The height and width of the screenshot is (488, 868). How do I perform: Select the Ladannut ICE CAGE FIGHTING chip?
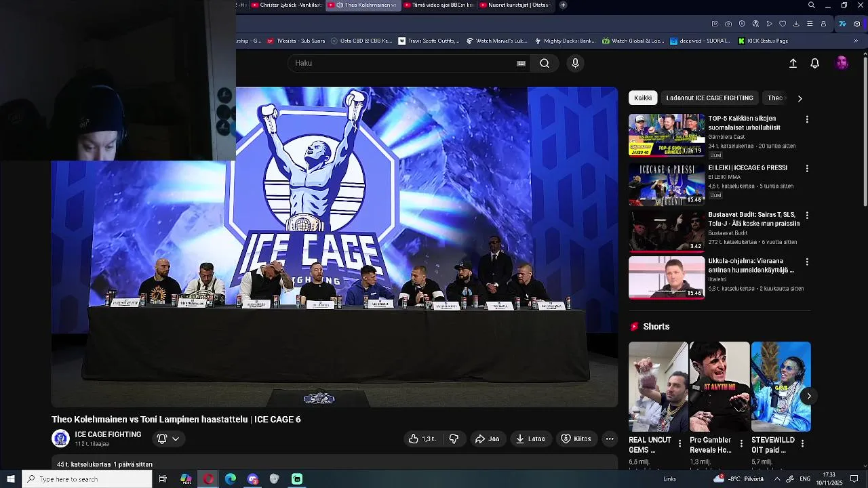point(709,98)
